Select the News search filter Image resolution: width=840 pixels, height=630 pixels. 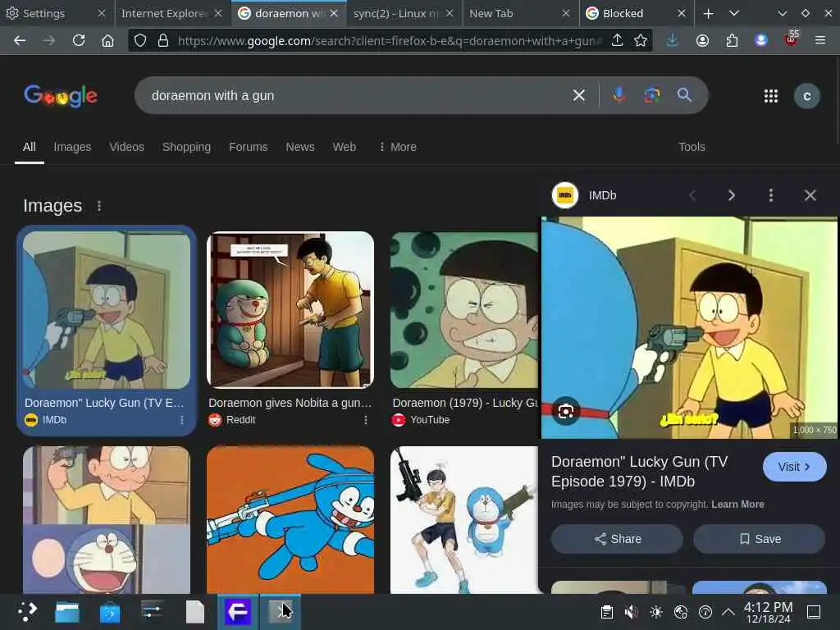(x=300, y=147)
